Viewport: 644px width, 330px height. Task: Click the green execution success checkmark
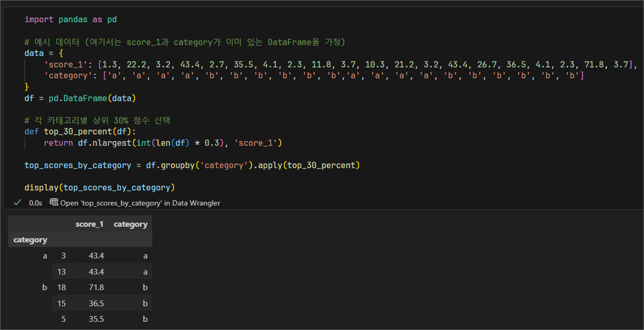tap(18, 203)
